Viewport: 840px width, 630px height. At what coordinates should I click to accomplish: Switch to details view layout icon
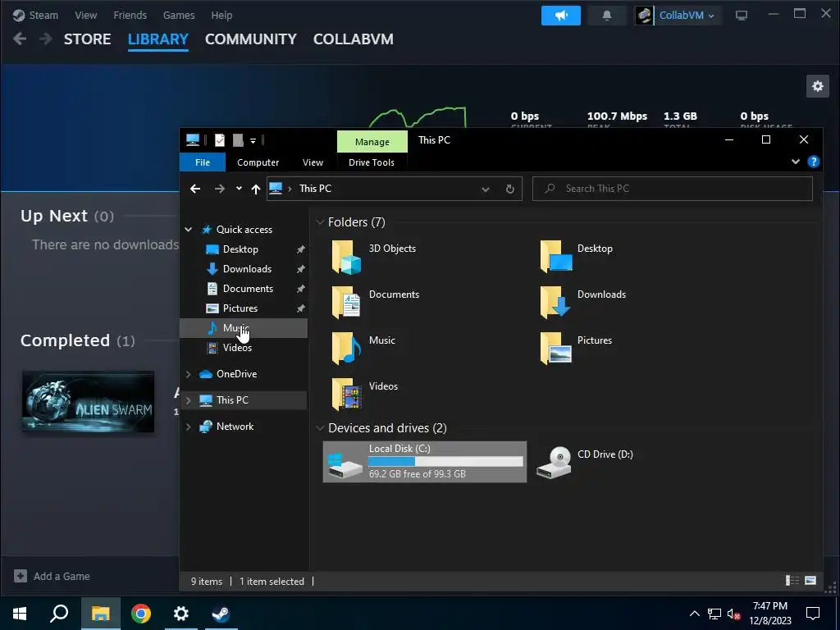tap(792, 581)
